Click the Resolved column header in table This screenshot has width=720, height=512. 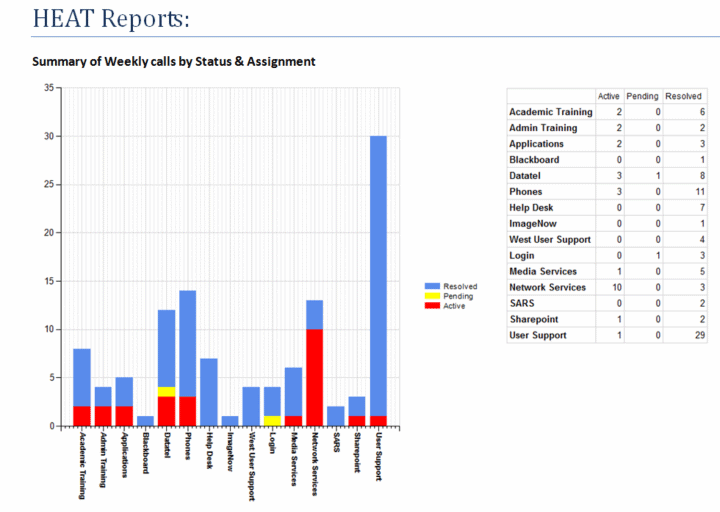[x=684, y=96]
